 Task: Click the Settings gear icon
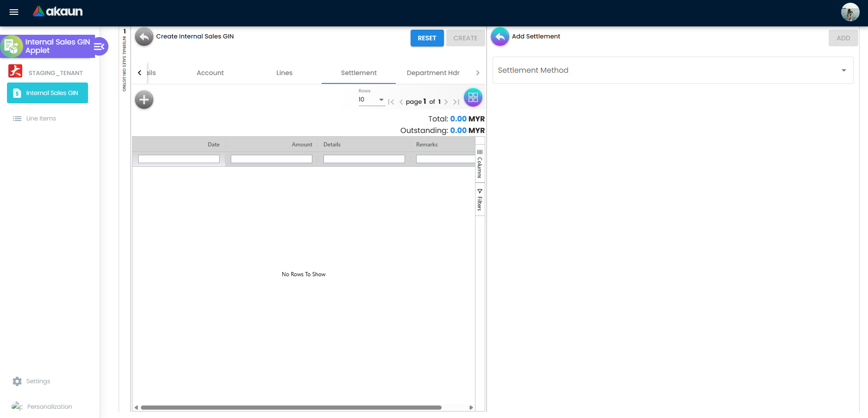click(x=17, y=381)
